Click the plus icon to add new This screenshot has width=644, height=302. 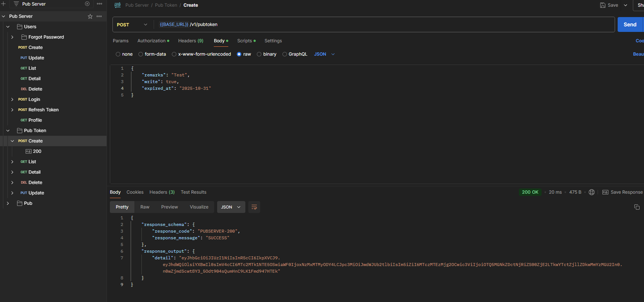3,4
